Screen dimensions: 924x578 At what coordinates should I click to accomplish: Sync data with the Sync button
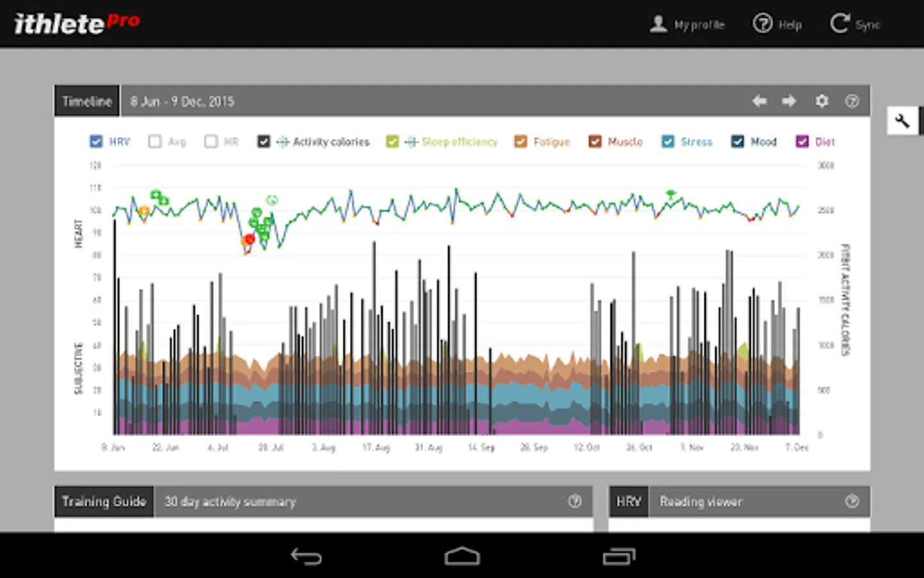855,24
